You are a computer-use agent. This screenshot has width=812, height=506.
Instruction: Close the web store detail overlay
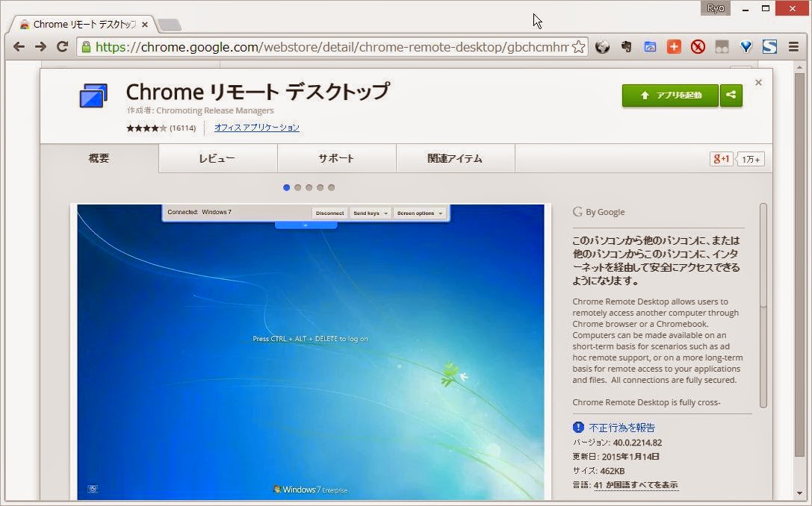[758, 82]
